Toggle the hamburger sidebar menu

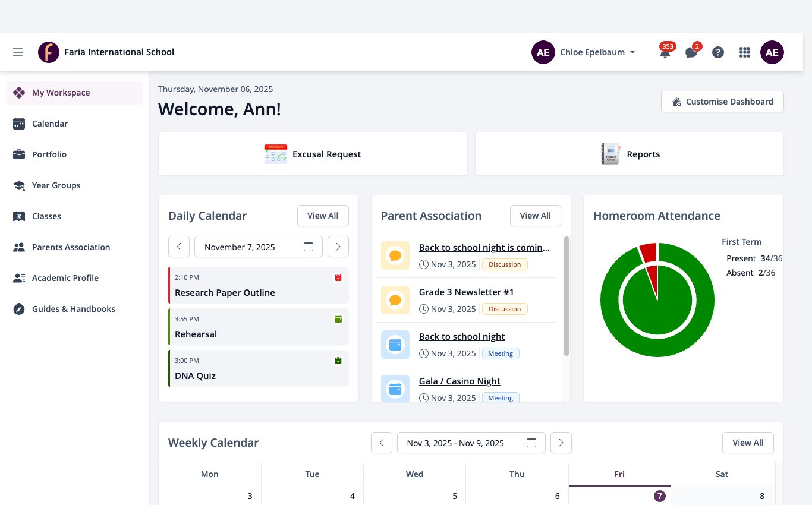tap(18, 52)
